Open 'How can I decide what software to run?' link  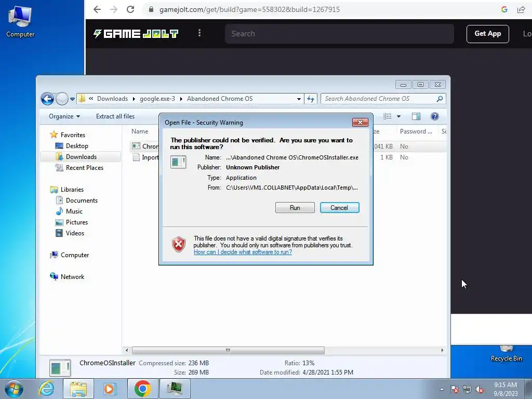pyautogui.click(x=243, y=252)
